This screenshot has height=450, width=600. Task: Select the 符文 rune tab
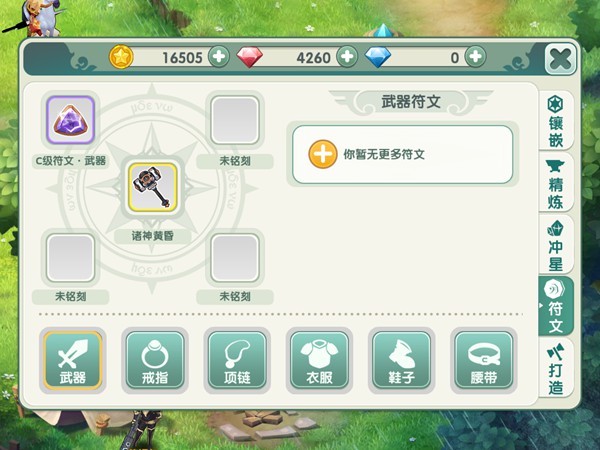tap(556, 307)
